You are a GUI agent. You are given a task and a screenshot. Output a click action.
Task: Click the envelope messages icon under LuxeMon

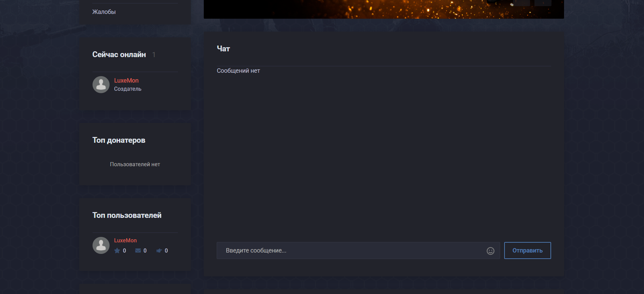(138, 251)
